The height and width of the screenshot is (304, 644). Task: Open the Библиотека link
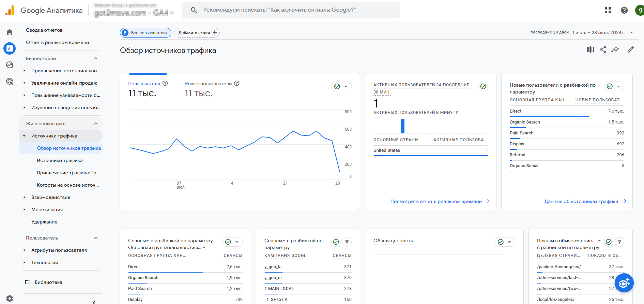click(x=48, y=282)
